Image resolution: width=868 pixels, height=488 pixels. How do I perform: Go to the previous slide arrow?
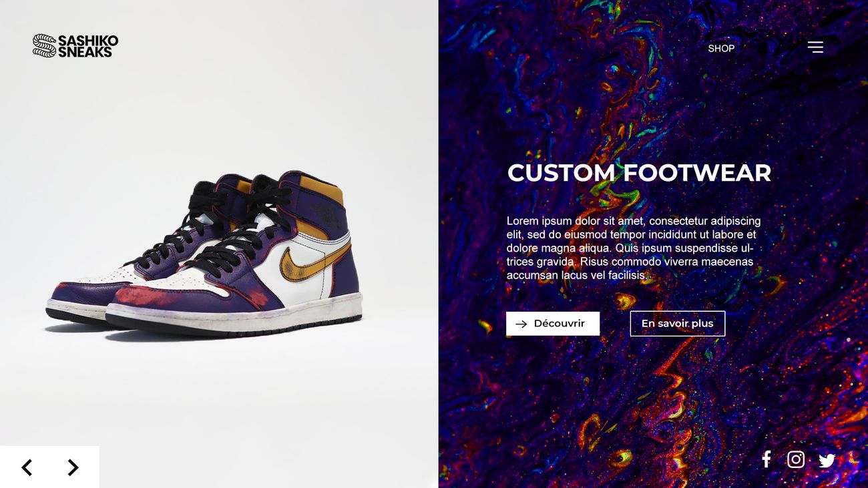(x=27, y=467)
